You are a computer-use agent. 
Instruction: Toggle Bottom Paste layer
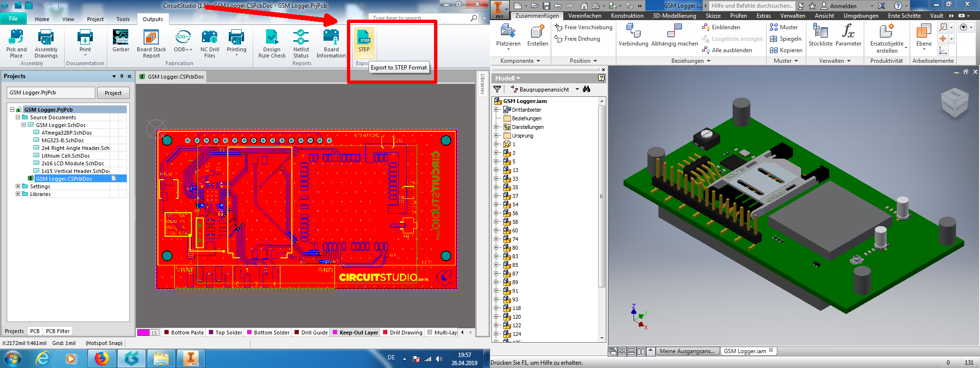click(x=184, y=332)
